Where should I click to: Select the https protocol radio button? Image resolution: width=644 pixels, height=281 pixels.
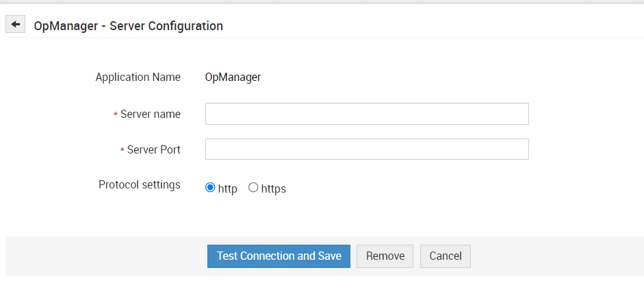[253, 188]
